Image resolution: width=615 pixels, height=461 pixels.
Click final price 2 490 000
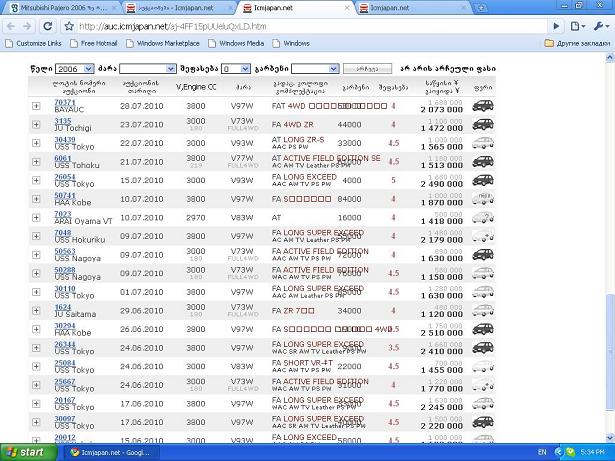click(442, 184)
